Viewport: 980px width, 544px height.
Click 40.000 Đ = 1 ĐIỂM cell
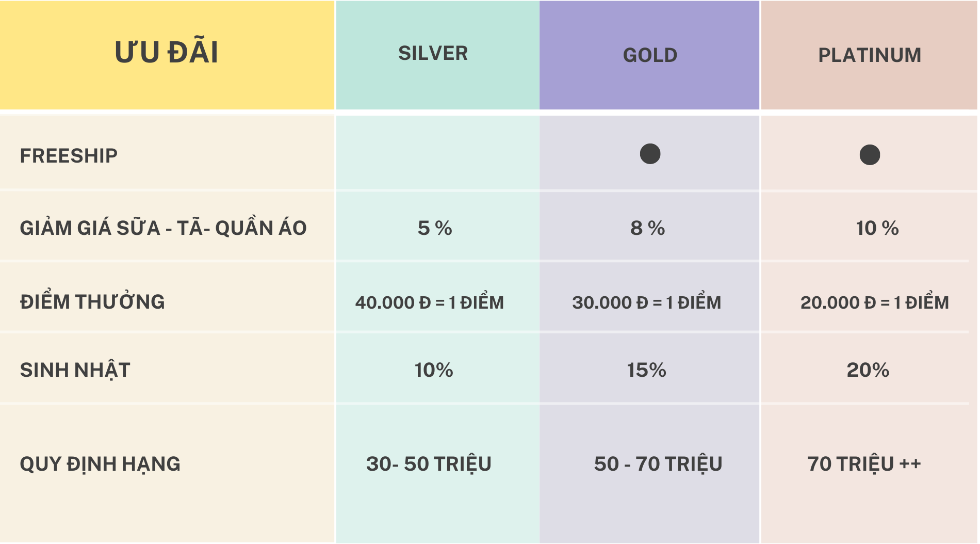click(430, 302)
